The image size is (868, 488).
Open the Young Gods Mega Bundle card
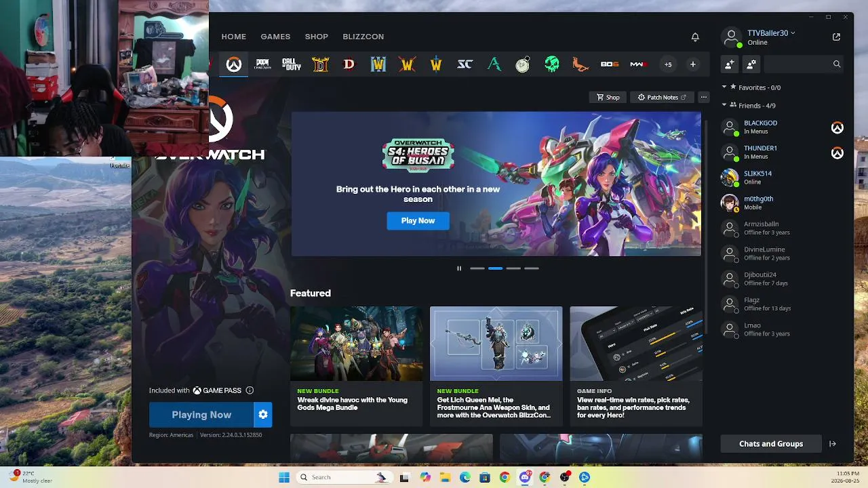(357, 366)
